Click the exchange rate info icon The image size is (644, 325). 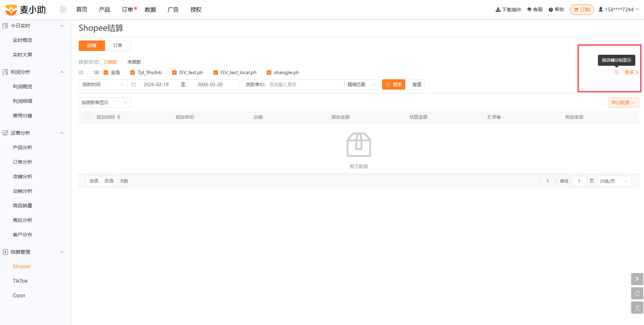(x=499, y=117)
